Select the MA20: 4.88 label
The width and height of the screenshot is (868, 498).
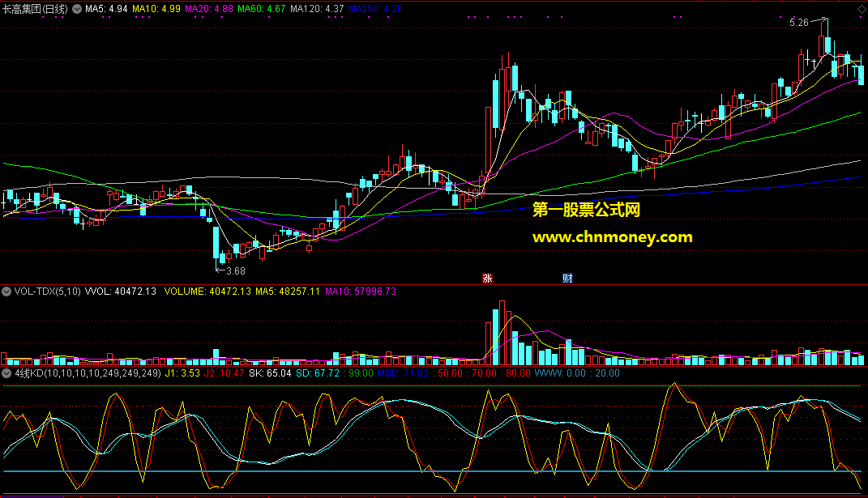[209, 9]
